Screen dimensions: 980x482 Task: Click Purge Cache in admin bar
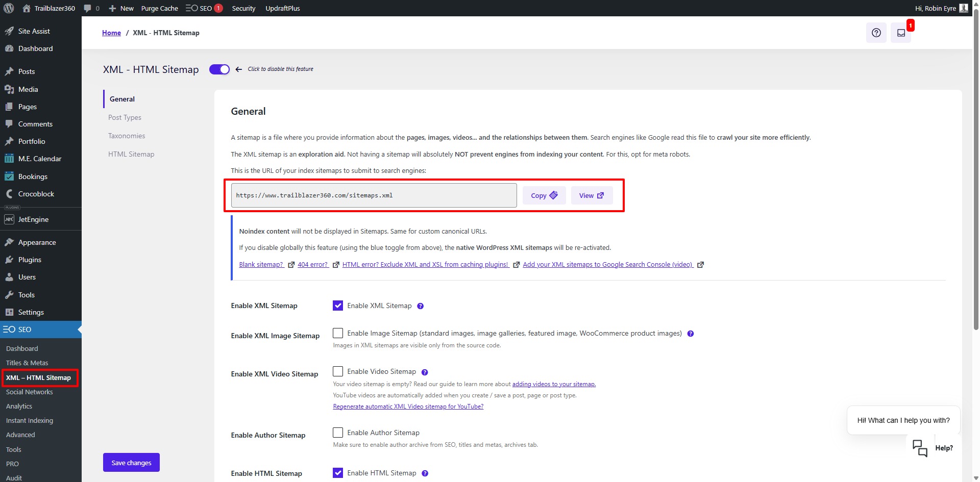[x=159, y=8]
